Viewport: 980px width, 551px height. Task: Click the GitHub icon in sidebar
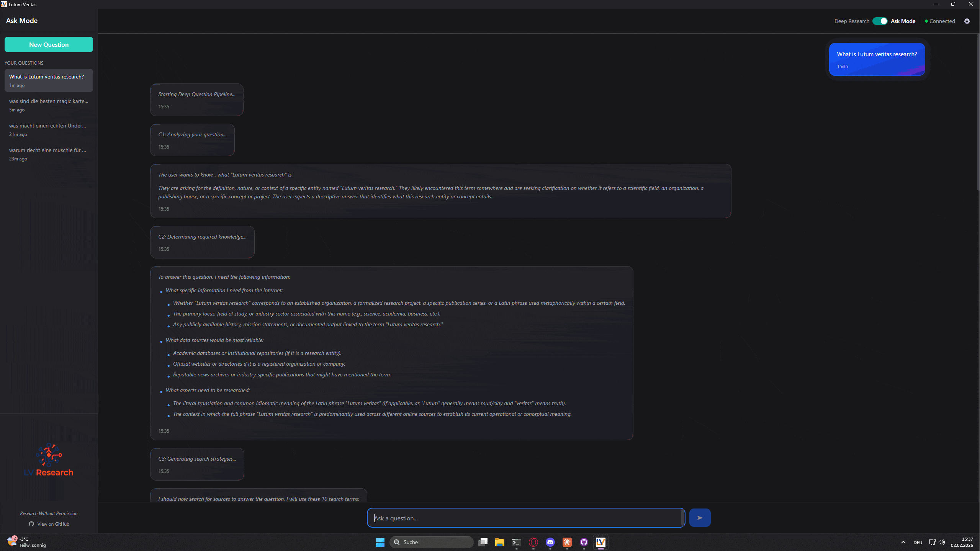pyautogui.click(x=31, y=524)
